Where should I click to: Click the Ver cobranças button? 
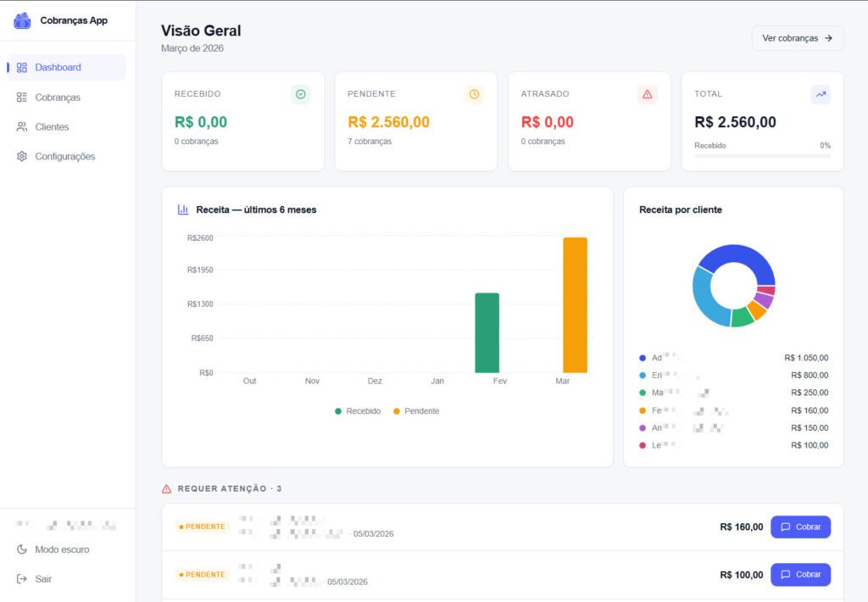[797, 38]
